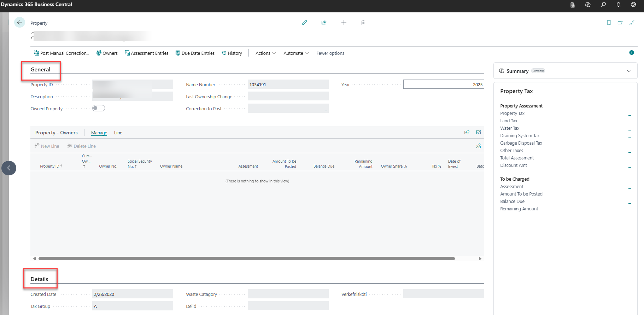The image size is (644, 315).
Task: Collapse the page with diagonal arrows icon
Action: tap(632, 23)
